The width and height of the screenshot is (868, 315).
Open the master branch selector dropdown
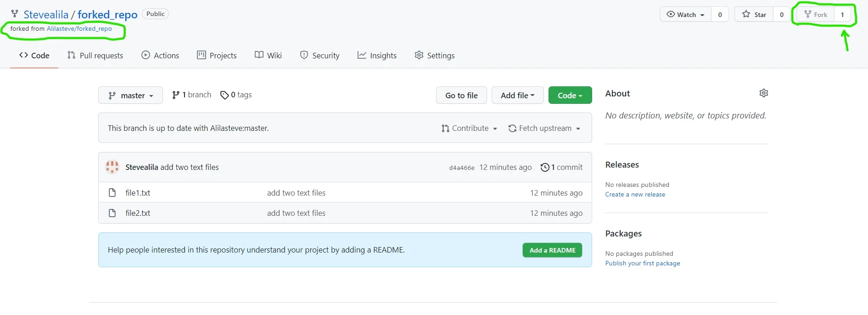[130, 95]
